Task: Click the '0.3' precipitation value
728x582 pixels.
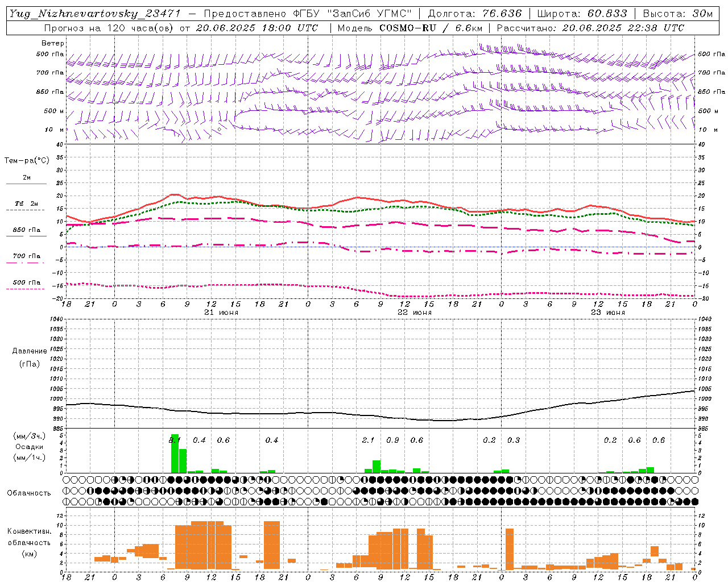Action: tap(514, 440)
